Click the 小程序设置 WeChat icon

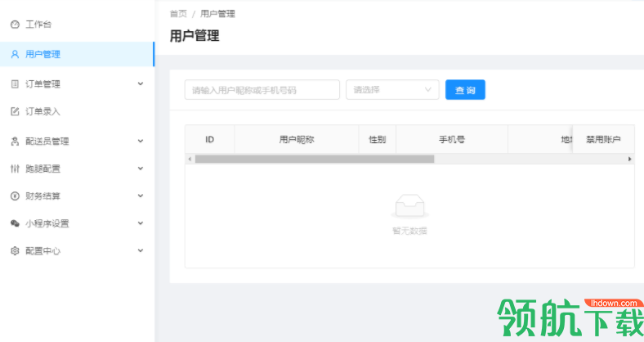(x=15, y=223)
